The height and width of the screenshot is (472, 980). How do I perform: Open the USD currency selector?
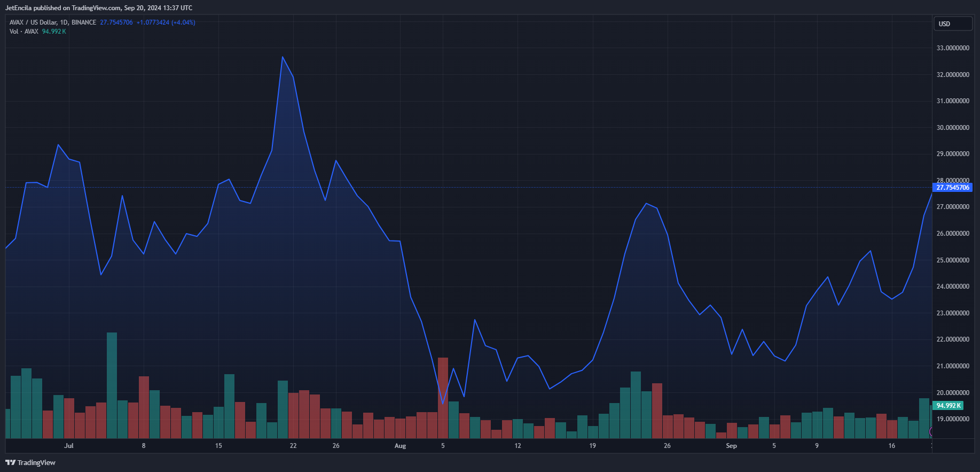click(953, 24)
